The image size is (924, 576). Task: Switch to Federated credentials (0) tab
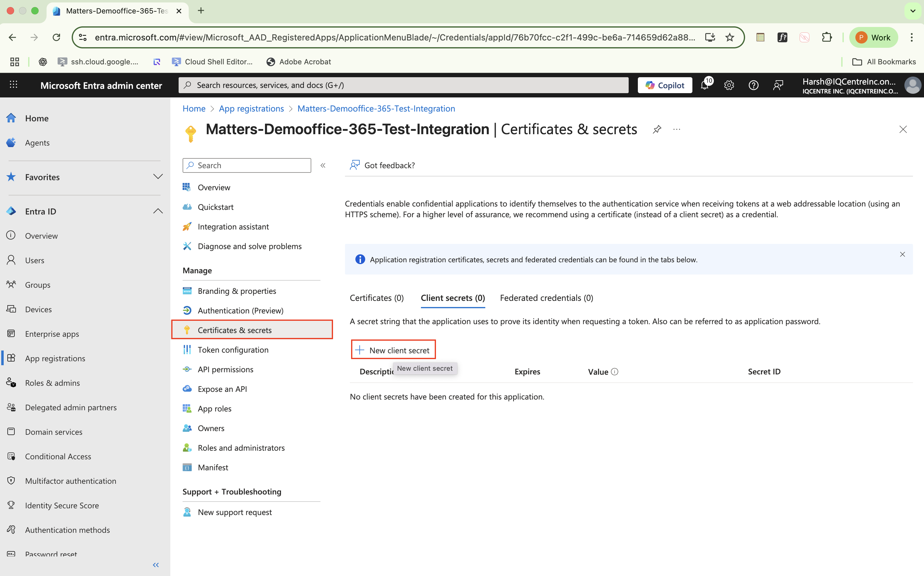point(547,298)
